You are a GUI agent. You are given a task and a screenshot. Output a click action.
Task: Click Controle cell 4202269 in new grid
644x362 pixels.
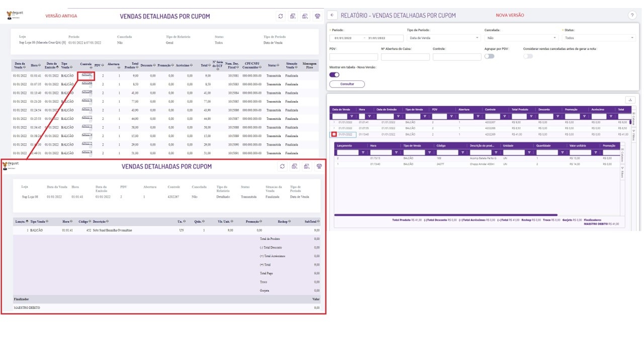click(x=490, y=134)
